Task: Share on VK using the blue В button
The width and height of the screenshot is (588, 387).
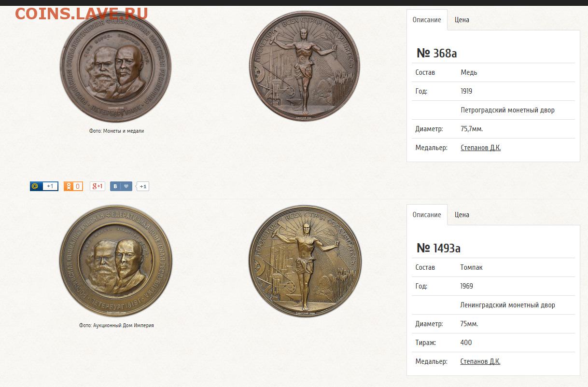Action: point(115,186)
